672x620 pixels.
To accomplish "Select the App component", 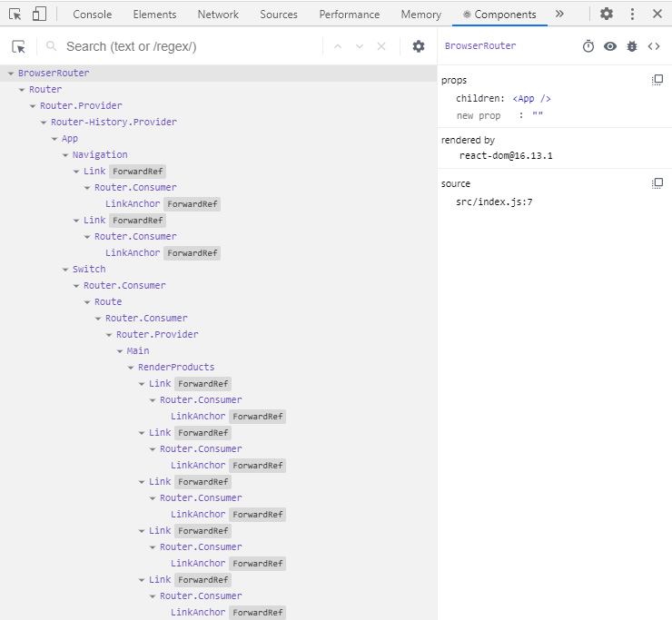I will (70, 138).
